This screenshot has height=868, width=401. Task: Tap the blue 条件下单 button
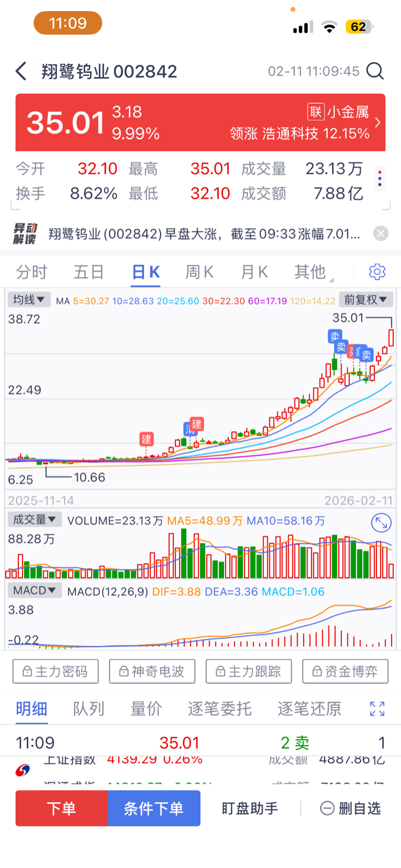[154, 808]
